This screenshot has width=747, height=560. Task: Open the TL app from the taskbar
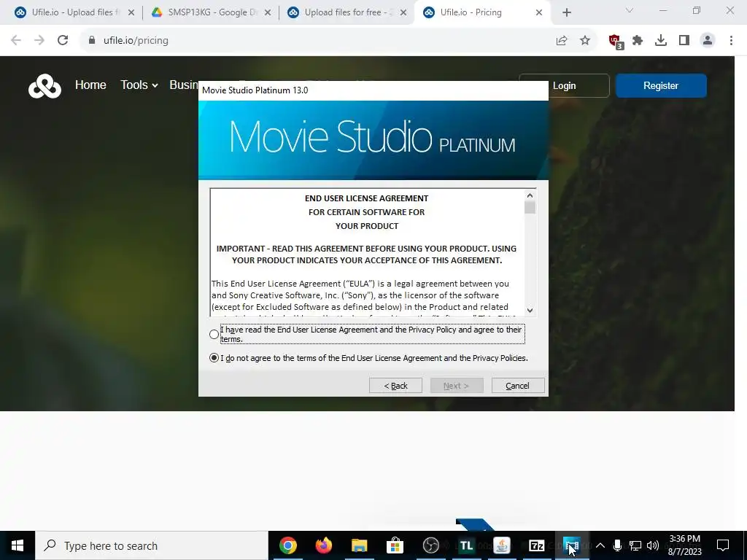[466, 545]
